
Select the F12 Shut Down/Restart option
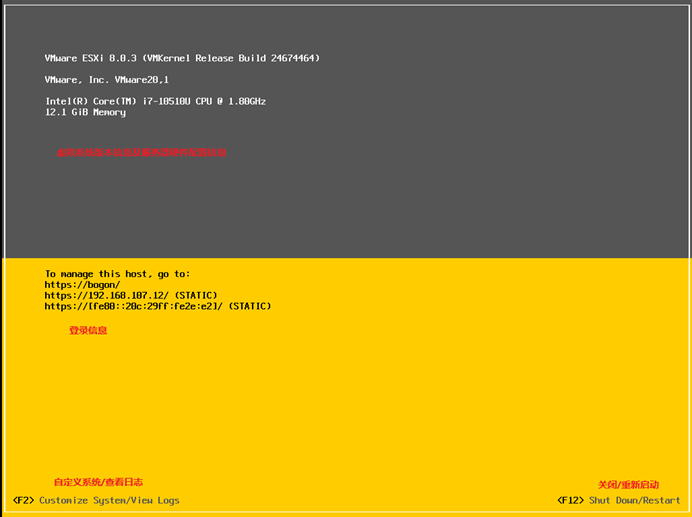[x=618, y=500]
